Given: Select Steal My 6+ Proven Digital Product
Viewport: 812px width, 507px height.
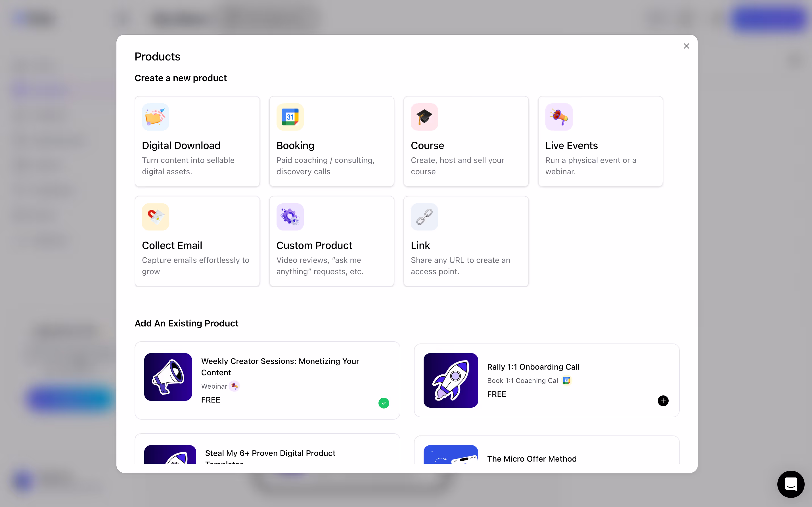Looking at the screenshot, I should [267, 449].
